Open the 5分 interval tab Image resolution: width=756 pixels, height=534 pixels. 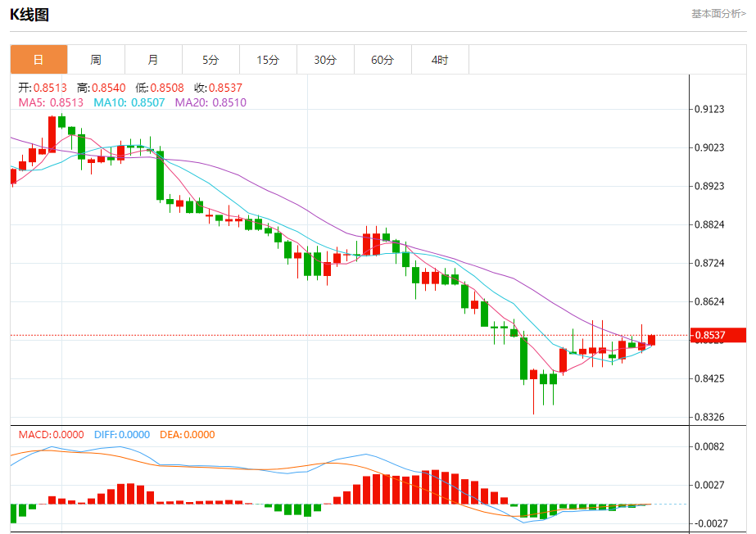point(211,60)
